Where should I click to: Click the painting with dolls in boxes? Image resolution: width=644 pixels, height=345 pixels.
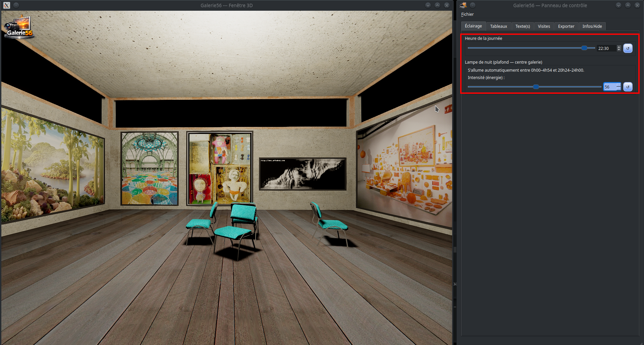pyautogui.click(x=220, y=168)
